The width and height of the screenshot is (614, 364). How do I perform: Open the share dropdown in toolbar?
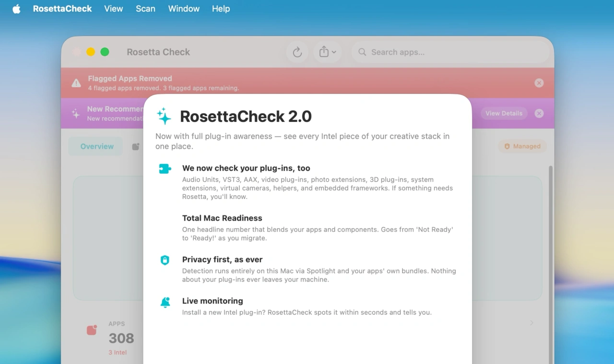pyautogui.click(x=328, y=52)
